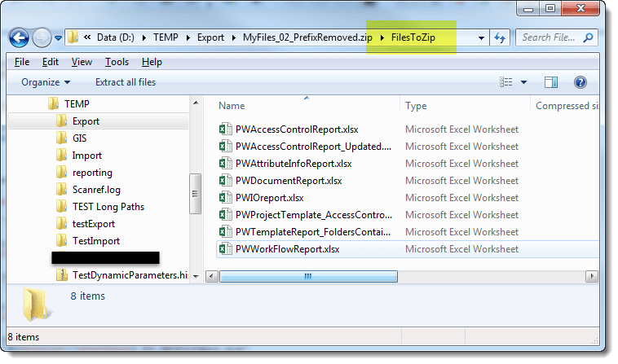This screenshot has height=364, width=618.
Task: Select Scanref.log folder in tree
Action: click(x=96, y=190)
